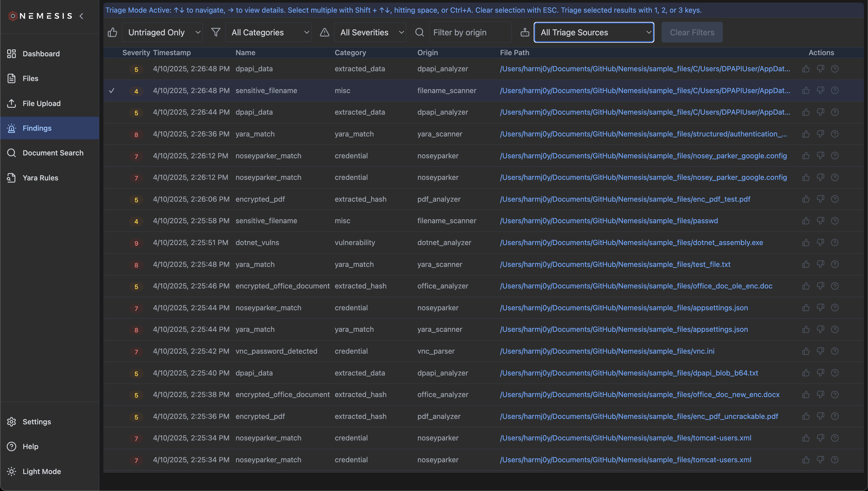Thumbs up the passwd sensitive_filename finding
The height and width of the screenshot is (491, 868).
[x=806, y=221]
